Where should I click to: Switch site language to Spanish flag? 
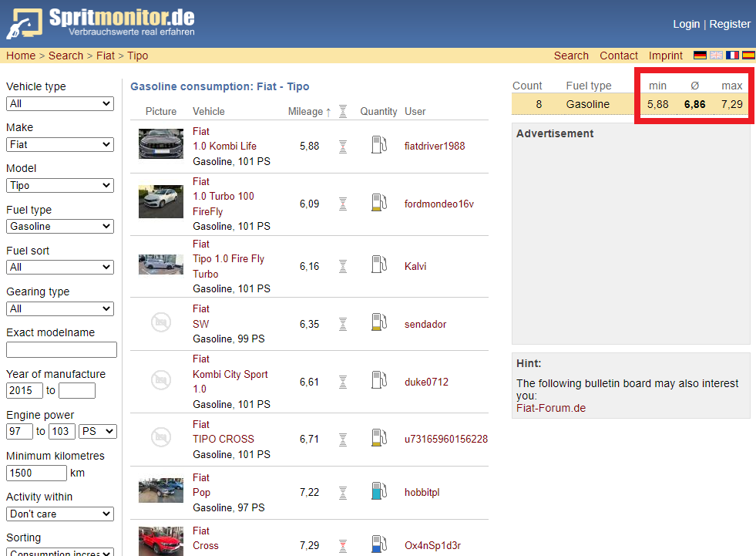(749, 55)
